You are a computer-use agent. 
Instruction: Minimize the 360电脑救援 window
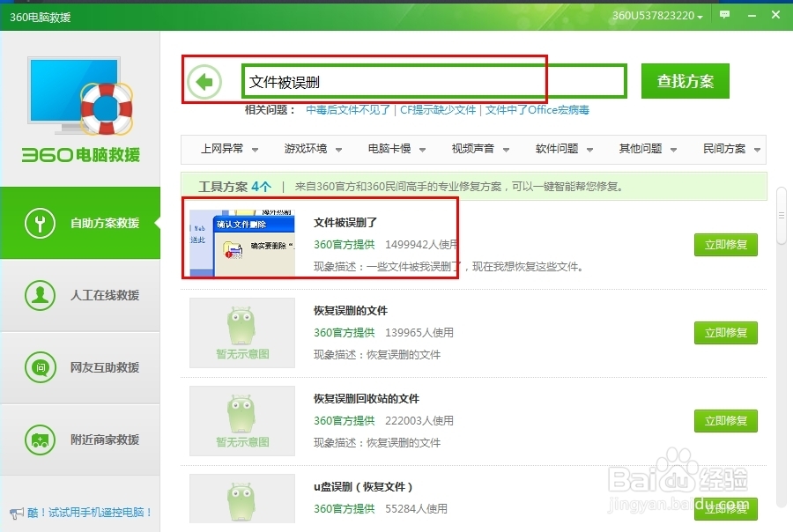point(752,15)
